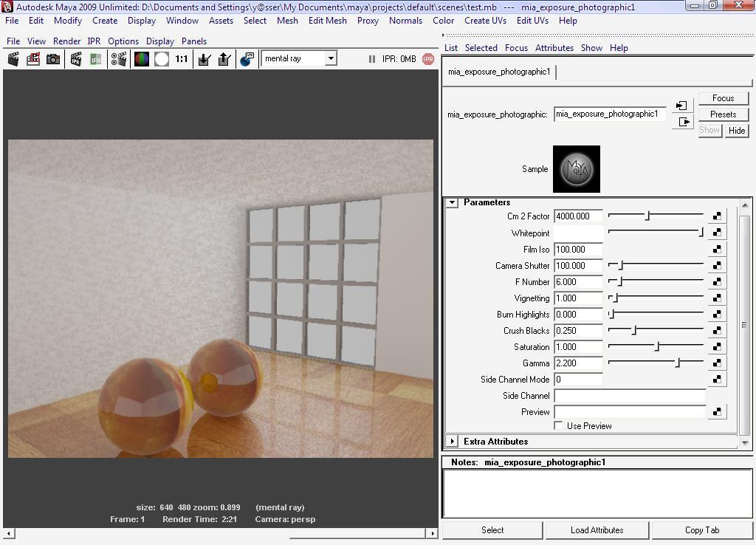
Task: Click the map button for Preview
Action: tap(717, 412)
